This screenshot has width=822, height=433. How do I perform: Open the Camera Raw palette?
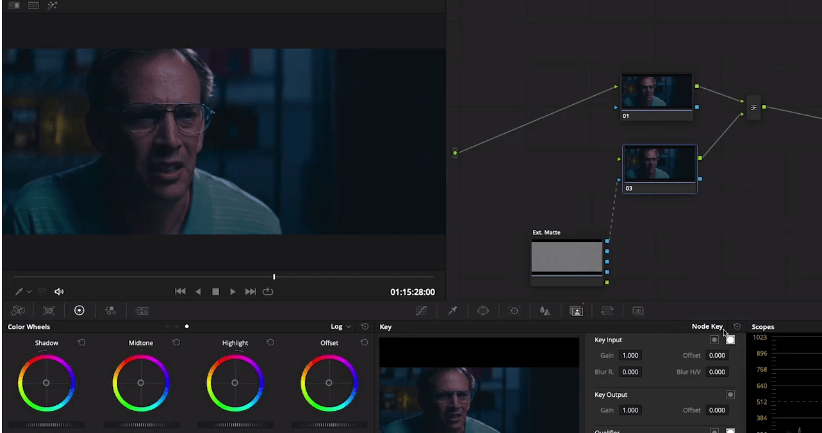click(18, 311)
